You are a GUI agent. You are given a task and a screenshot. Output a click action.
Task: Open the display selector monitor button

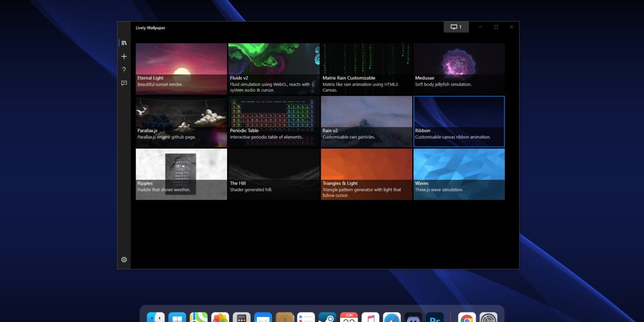pos(456,27)
